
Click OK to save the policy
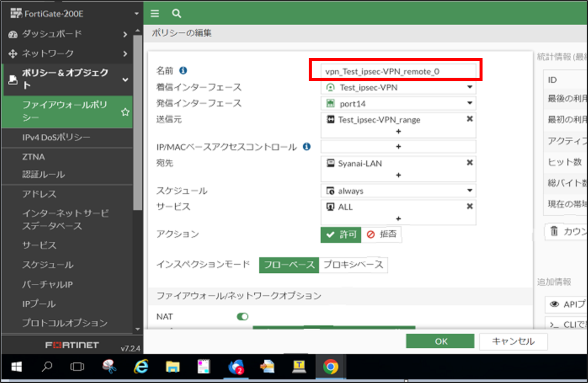tap(440, 341)
